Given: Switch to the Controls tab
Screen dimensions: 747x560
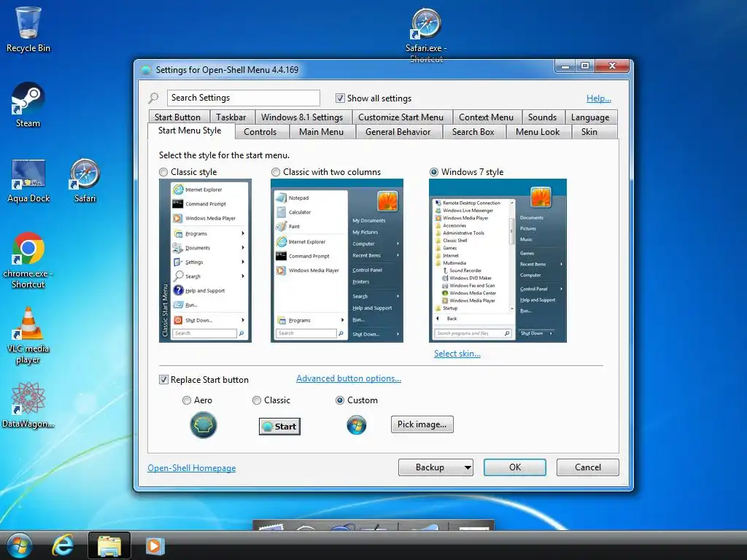Looking at the screenshot, I should [260, 132].
